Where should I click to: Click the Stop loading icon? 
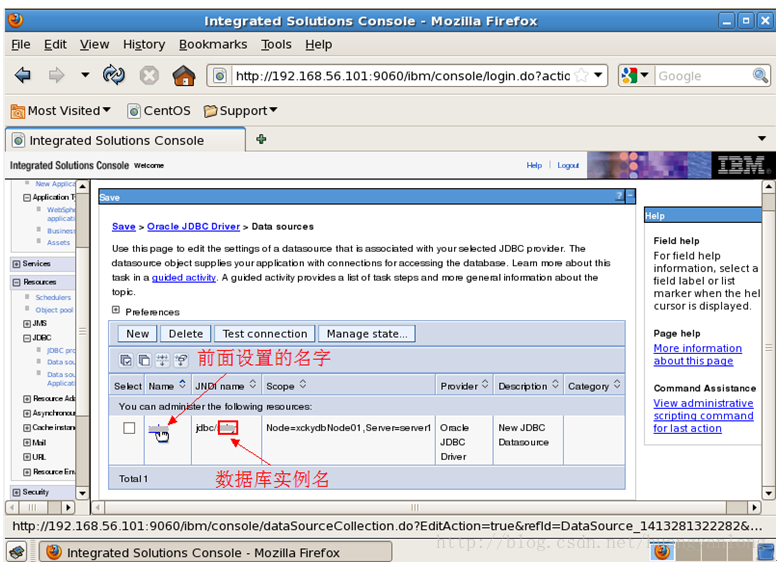pyautogui.click(x=149, y=76)
